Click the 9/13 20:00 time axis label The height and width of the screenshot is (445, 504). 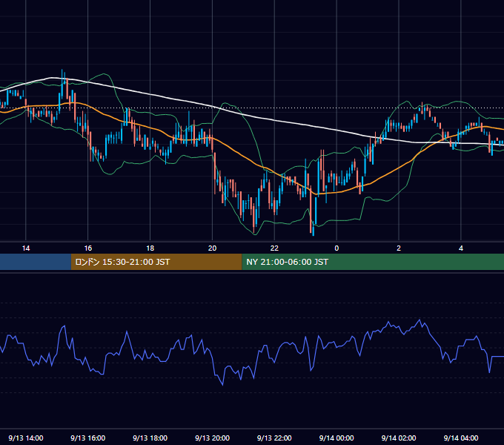[x=212, y=438]
